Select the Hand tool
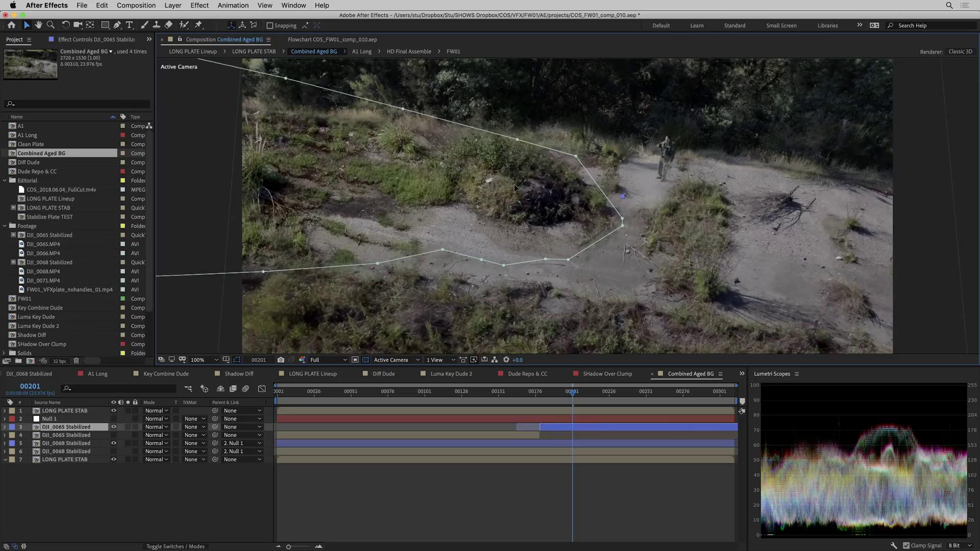Screen dimensions: 980x551 tap(38, 25)
